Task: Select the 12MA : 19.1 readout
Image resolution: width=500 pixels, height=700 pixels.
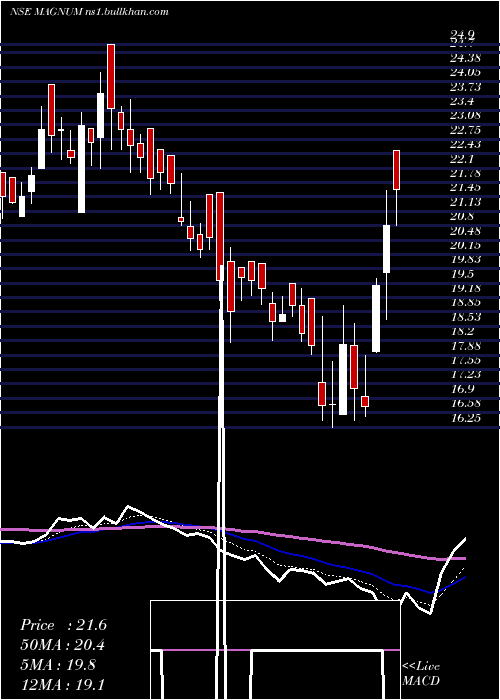Action: pos(63,684)
